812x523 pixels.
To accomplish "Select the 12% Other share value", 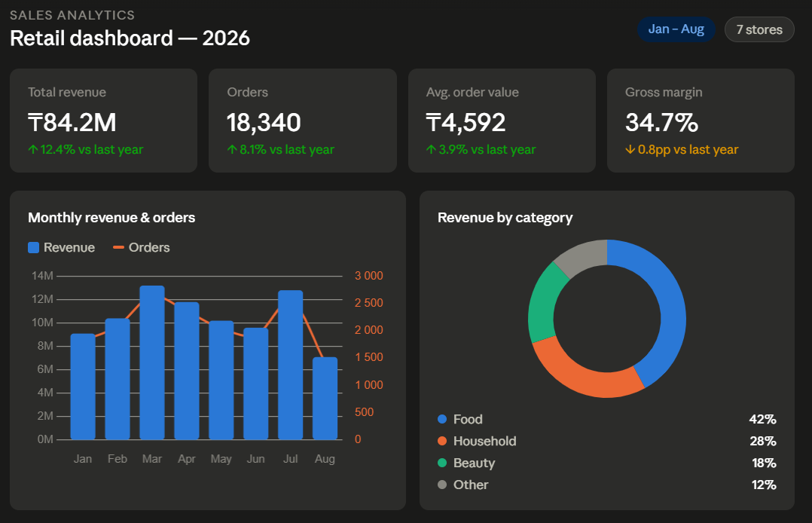I will click(x=765, y=485).
